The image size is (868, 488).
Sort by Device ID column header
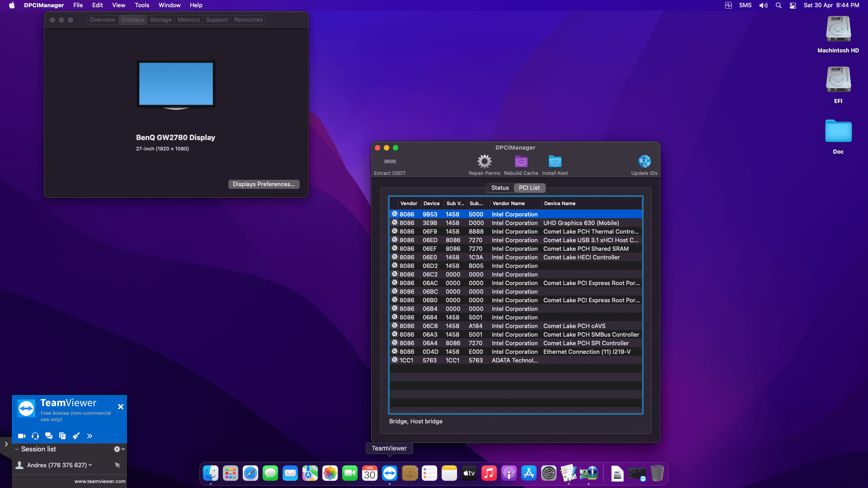coord(432,203)
